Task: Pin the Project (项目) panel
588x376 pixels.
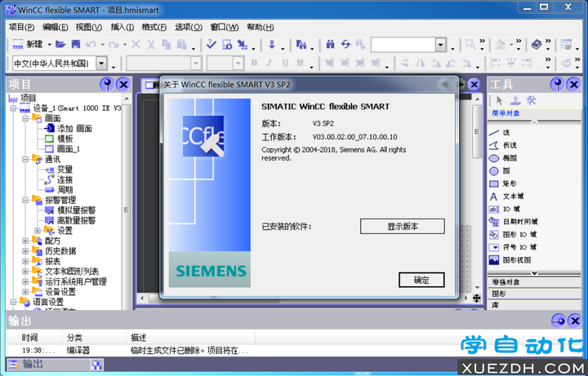Action: pyautogui.click(x=107, y=84)
